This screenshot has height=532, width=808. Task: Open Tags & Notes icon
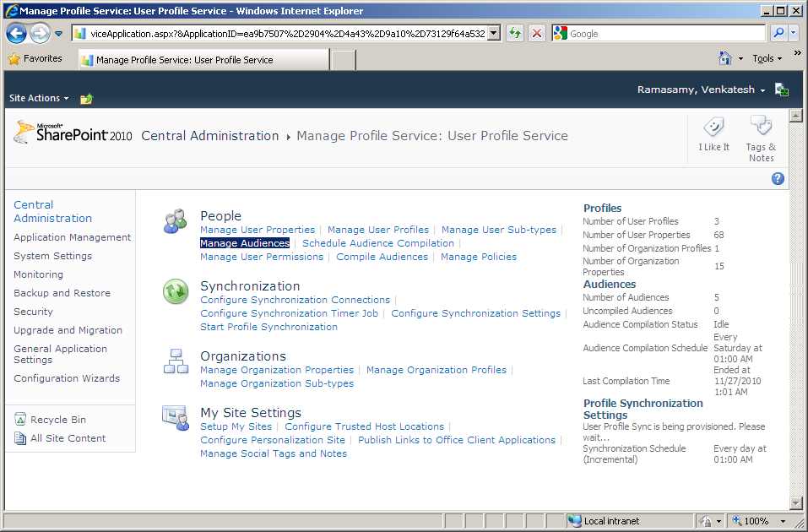[x=761, y=125]
